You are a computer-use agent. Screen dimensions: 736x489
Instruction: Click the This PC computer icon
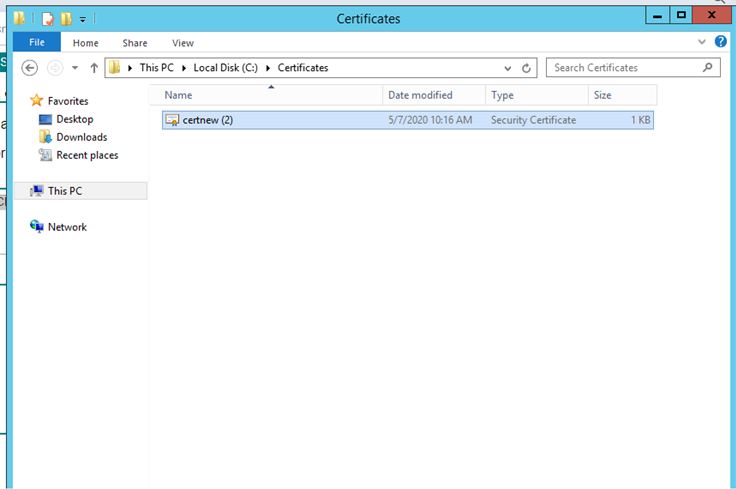(x=37, y=191)
